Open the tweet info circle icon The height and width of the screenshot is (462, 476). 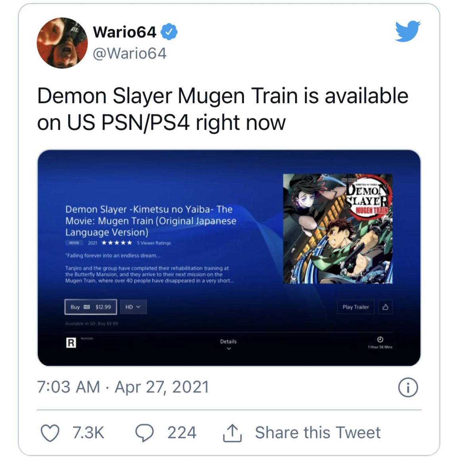click(x=408, y=387)
